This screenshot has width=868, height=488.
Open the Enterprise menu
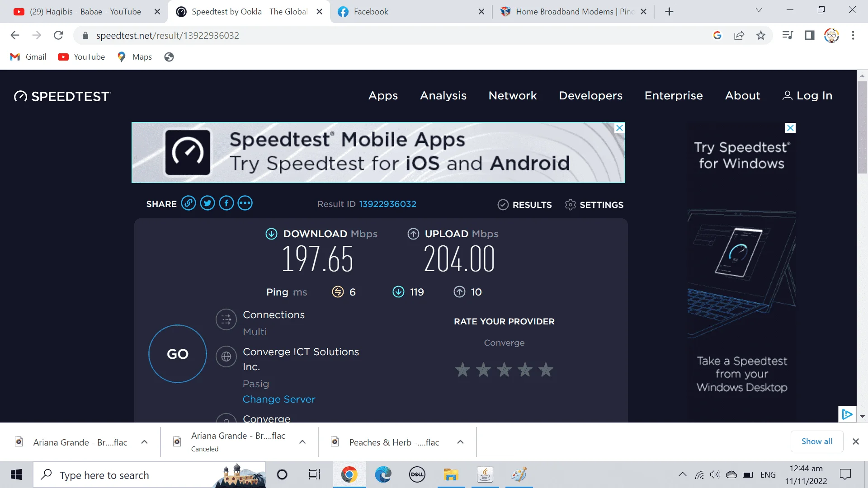point(674,96)
